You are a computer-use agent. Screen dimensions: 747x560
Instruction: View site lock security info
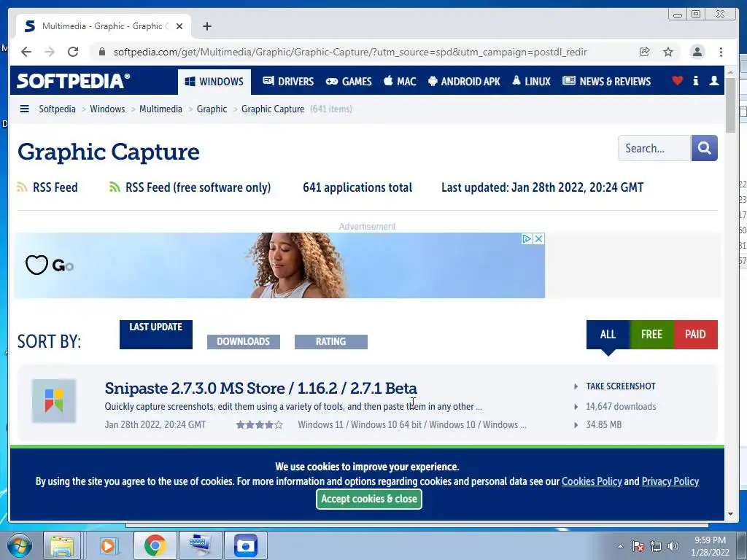pos(101,52)
